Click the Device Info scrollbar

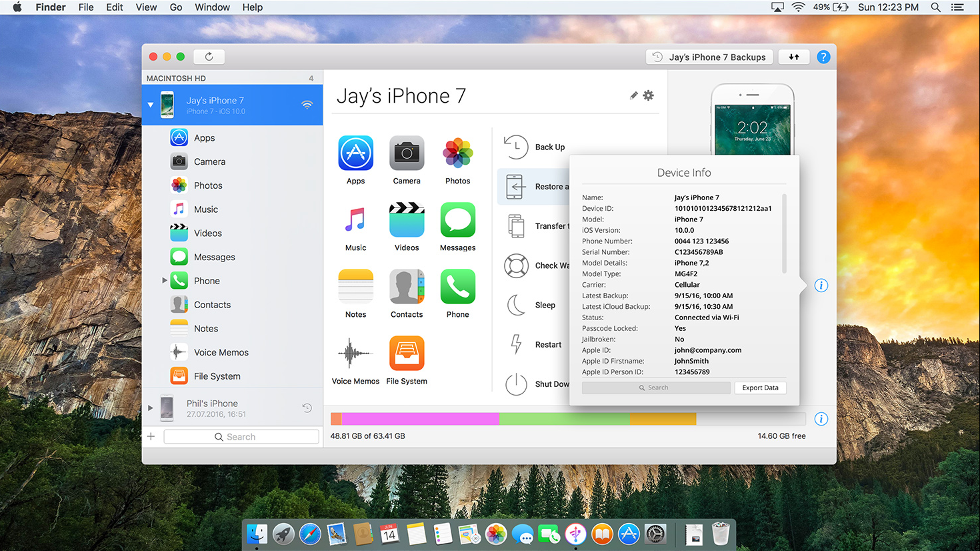[x=784, y=233]
